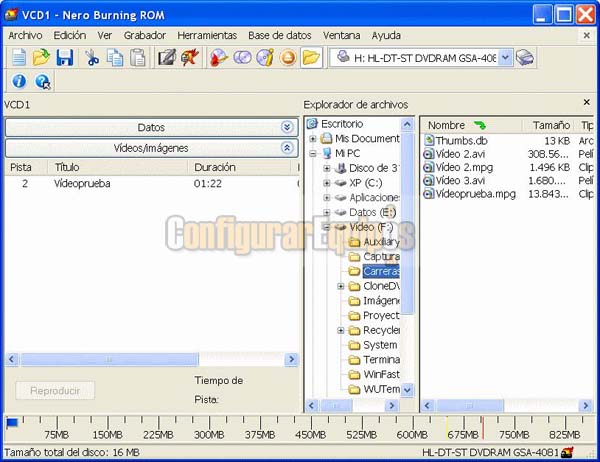
Task: Click the context help question icon
Action: click(42, 82)
